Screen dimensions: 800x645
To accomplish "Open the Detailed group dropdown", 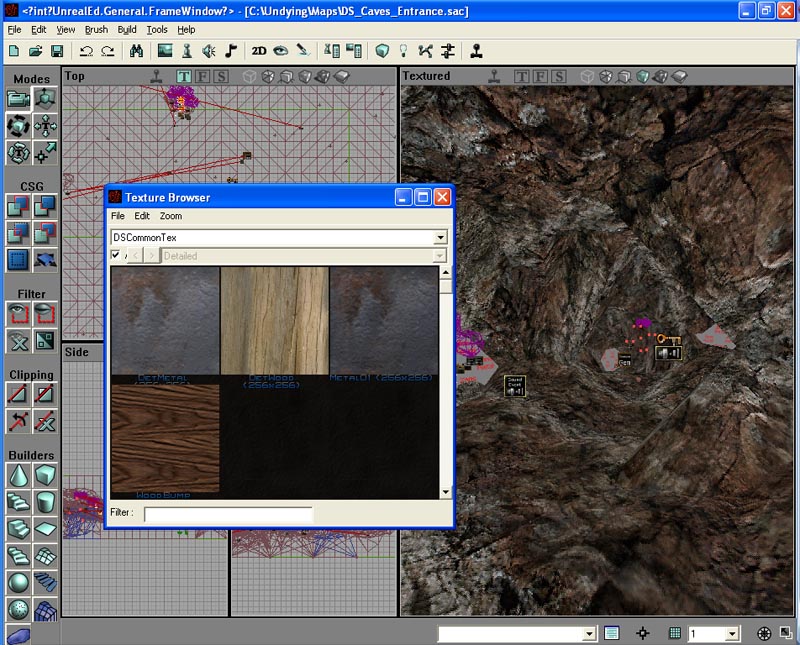I will pos(440,256).
